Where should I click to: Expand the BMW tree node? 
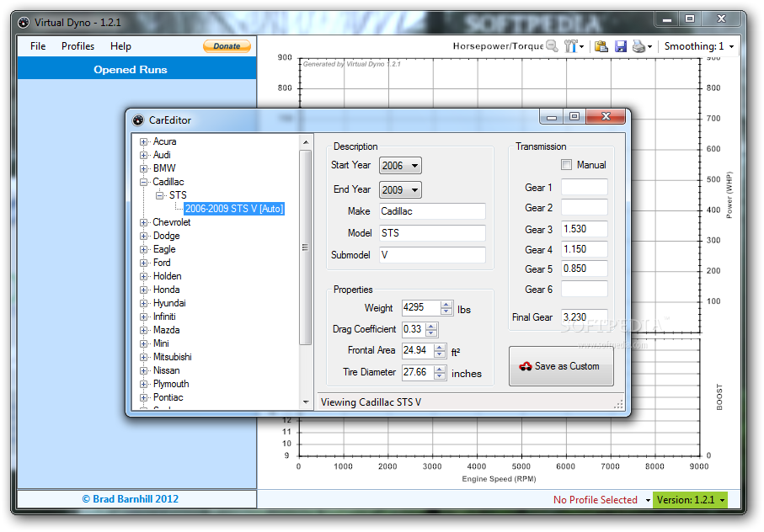[143, 168]
